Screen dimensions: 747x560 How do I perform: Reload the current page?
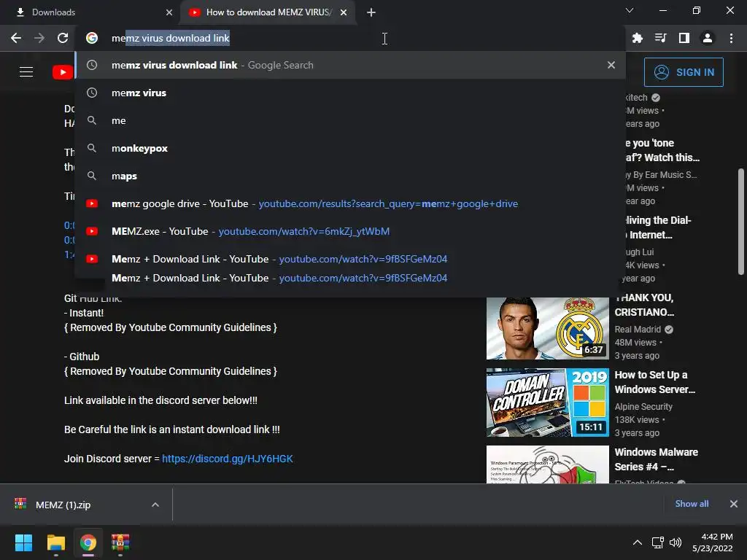tap(63, 38)
